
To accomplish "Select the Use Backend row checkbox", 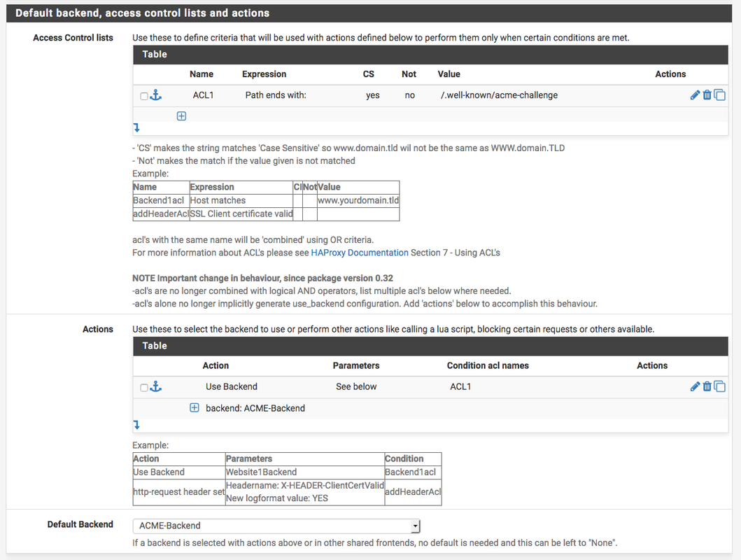I will pyautogui.click(x=144, y=388).
